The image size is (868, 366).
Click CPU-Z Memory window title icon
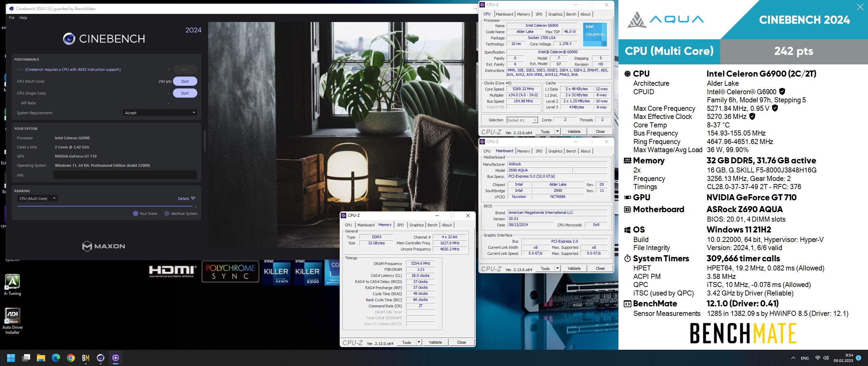click(343, 216)
